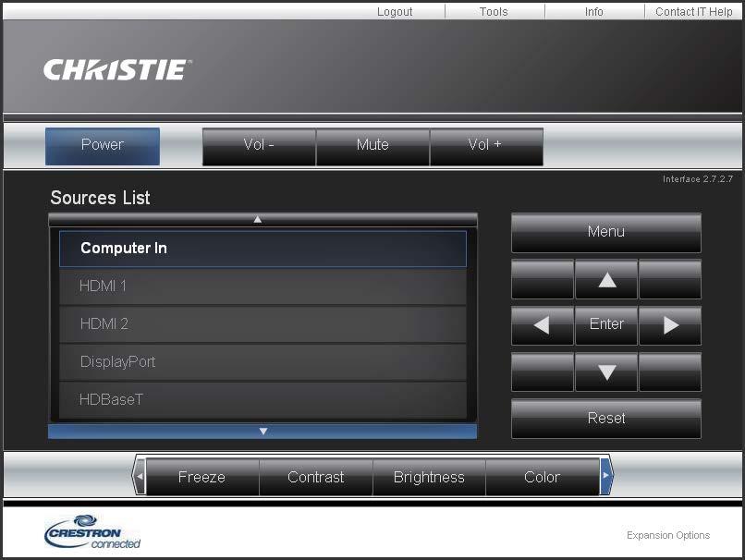
Task: Click left scroll arrow beside Freeze
Action: click(140, 476)
